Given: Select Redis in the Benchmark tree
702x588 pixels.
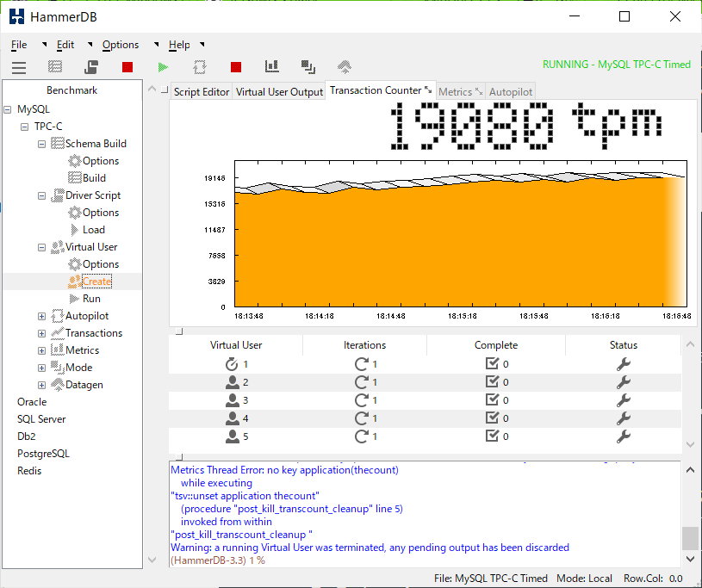Looking at the screenshot, I should (x=29, y=471).
